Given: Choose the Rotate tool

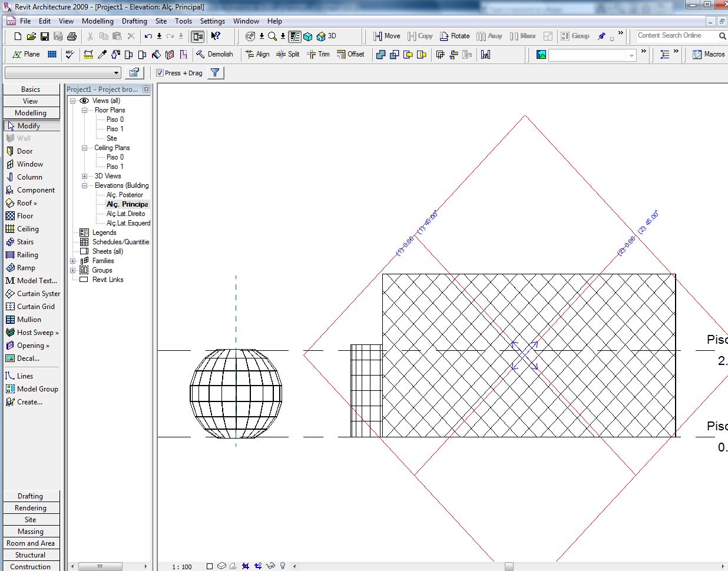Looking at the screenshot, I should tap(455, 36).
